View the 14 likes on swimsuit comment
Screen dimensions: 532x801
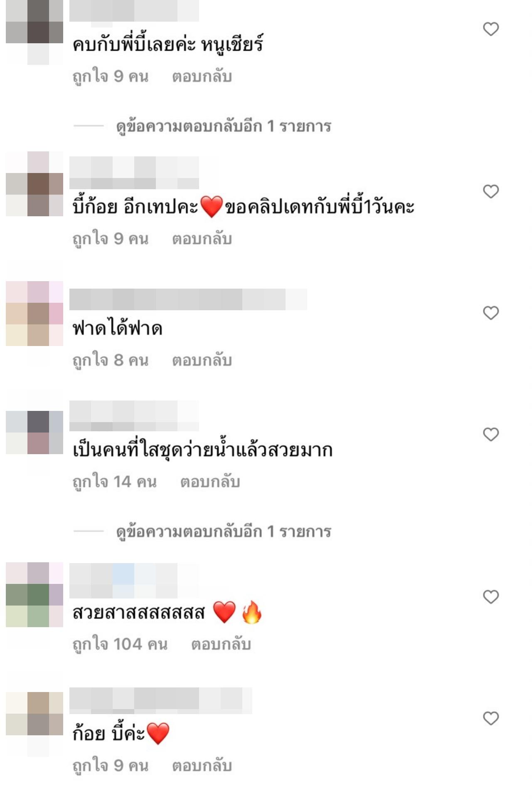(x=114, y=482)
